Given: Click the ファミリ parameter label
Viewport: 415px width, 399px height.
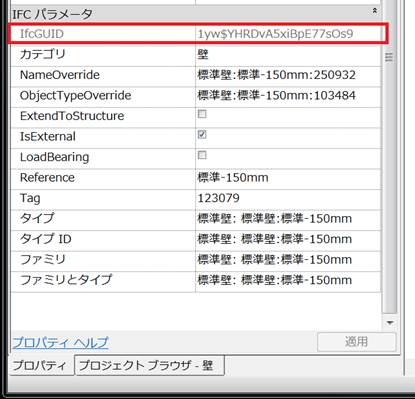Looking at the screenshot, I should click(42, 259).
